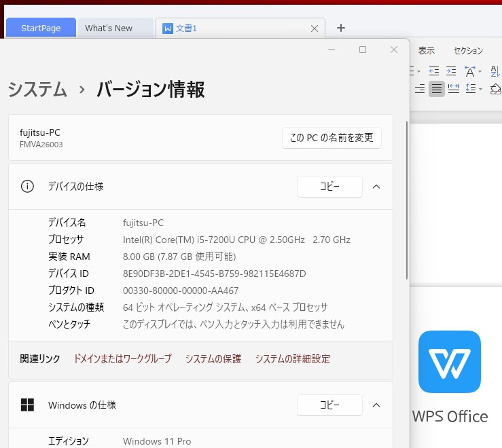Justify text alignment in WPS toolbar

[437, 89]
